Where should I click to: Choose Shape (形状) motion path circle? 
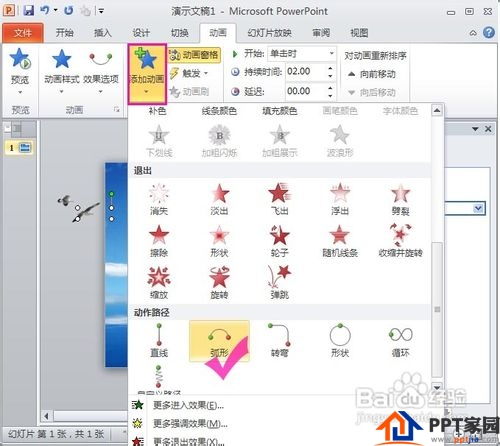(x=340, y=341)
